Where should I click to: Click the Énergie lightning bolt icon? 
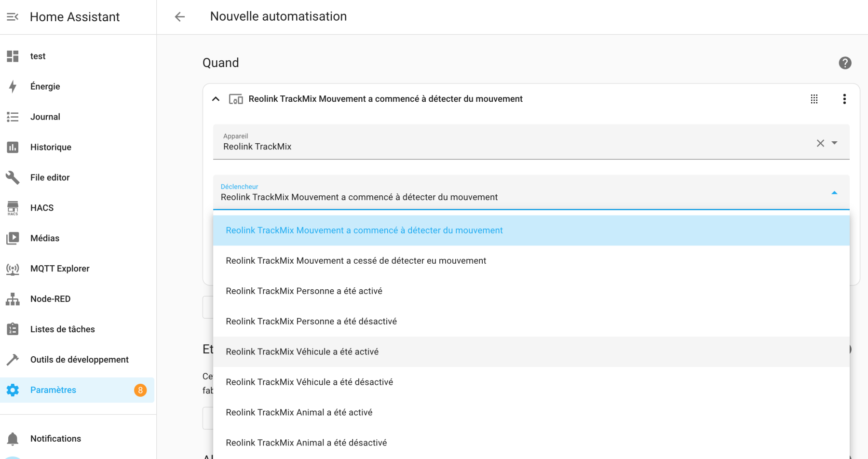click(13, 87)
